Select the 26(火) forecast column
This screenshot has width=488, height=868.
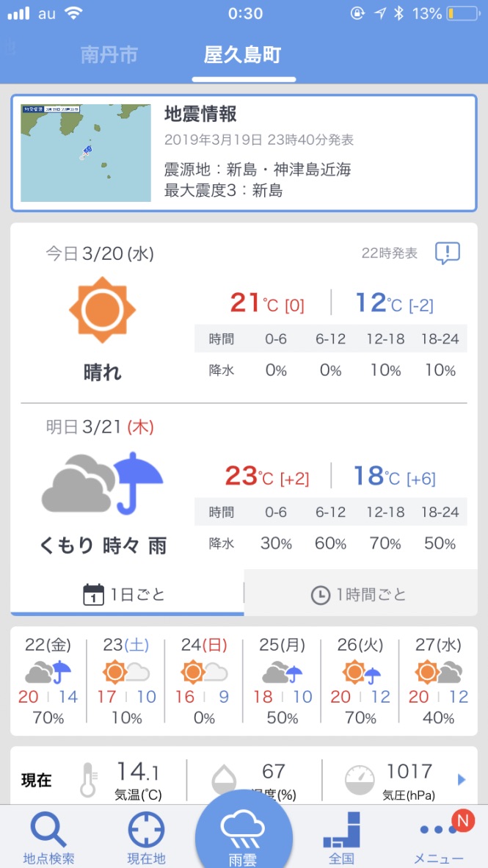coord(360,681)
